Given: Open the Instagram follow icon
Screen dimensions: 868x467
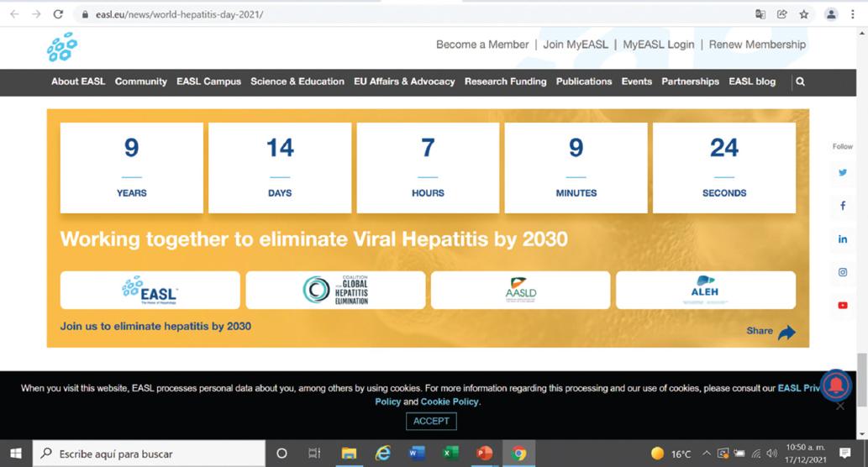Looking at the screenshot, I should tap(842, 272).
